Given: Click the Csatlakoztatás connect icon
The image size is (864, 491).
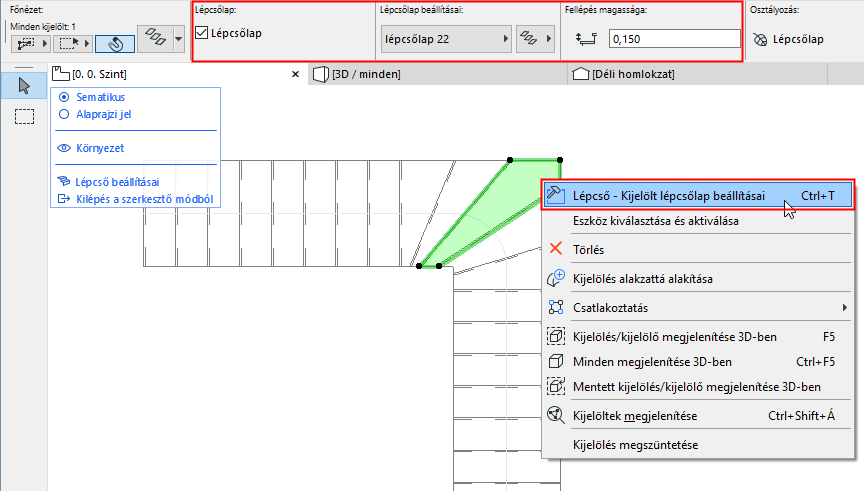Looking at the screenshot, I should 556,307.
